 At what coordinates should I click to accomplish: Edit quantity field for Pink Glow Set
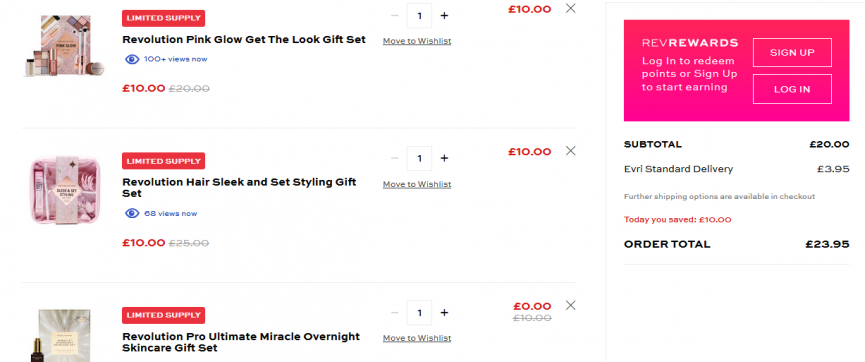[419, 15]
